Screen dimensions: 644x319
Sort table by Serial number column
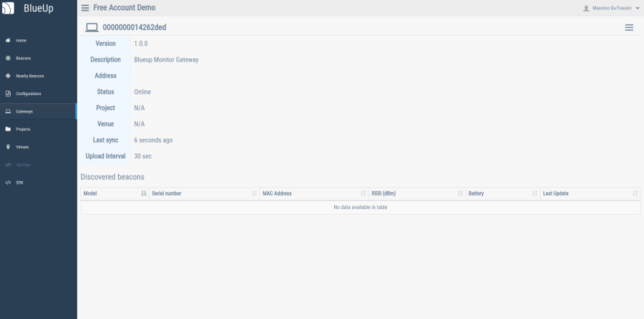[205, 193]
